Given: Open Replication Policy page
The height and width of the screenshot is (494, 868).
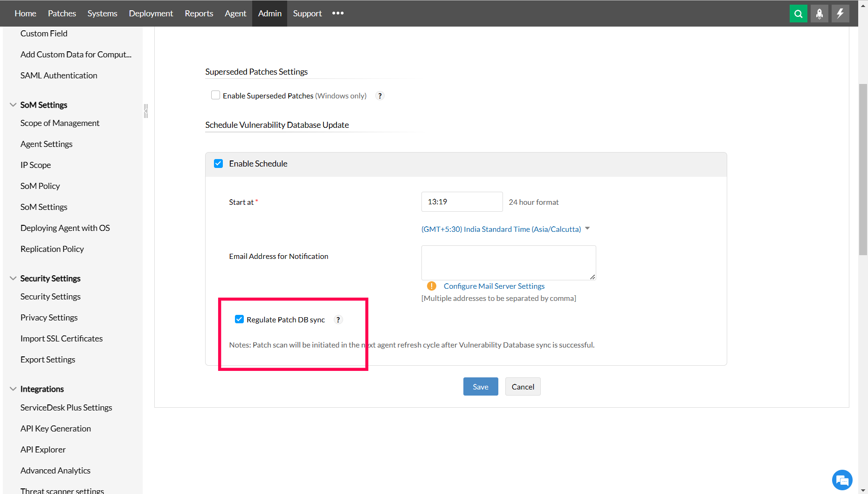Looking at the screenshot, I should [x=52, y=249].
